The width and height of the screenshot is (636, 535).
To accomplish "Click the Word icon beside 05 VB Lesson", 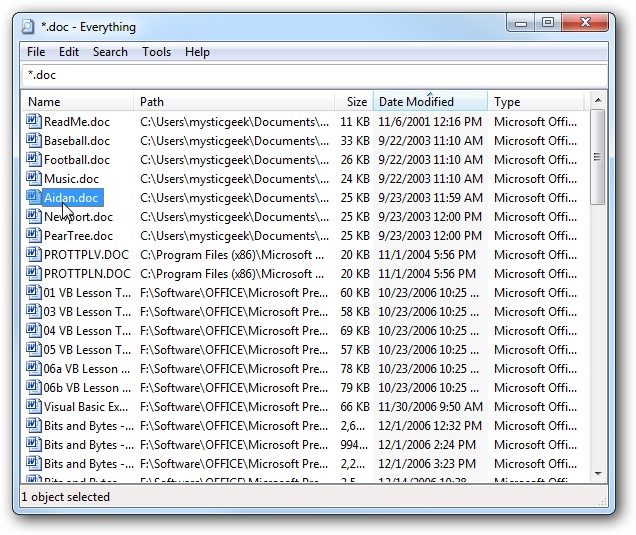I will click(34, 350).
